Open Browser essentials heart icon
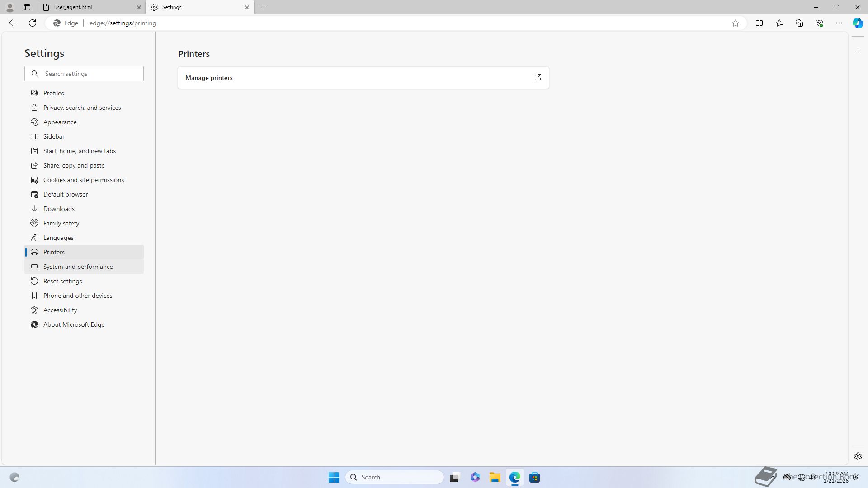Viewport: 868px width, 488px height. tap(819, 23)
